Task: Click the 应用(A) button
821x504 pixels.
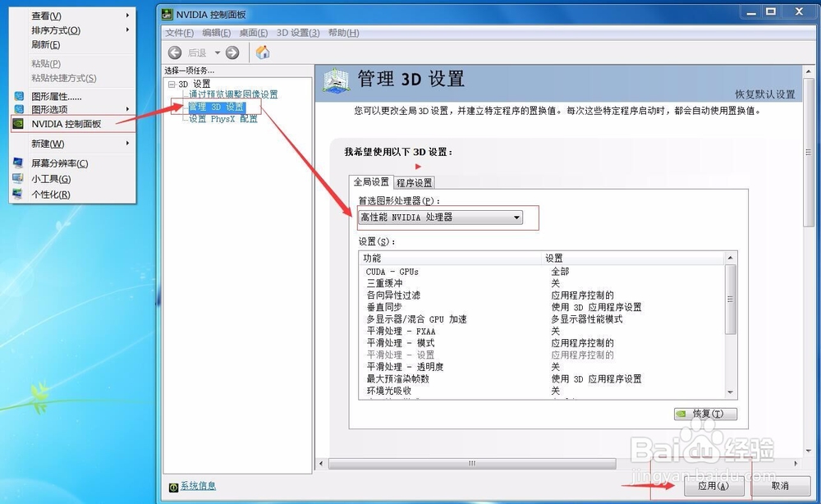Action: click(x=713, y=486)
